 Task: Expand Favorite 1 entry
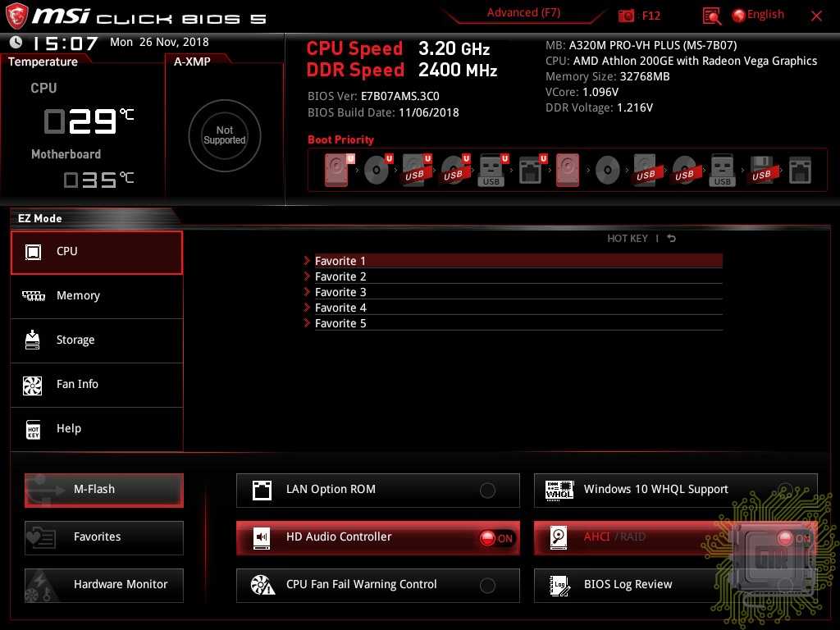513,261
